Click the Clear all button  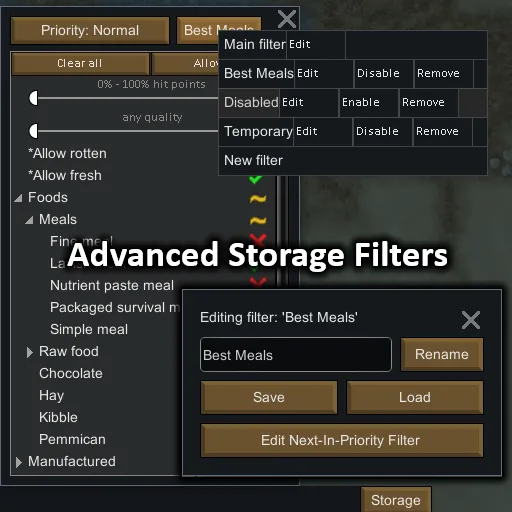point(80,63)
